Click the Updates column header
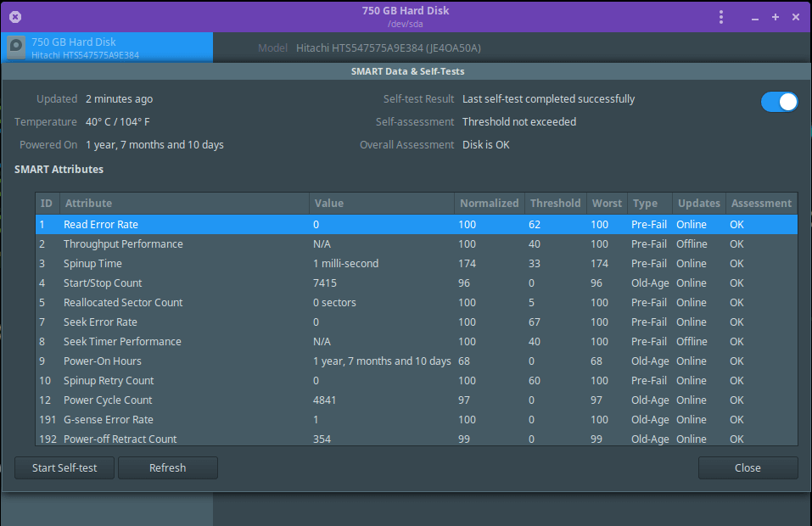 point(699,204)
